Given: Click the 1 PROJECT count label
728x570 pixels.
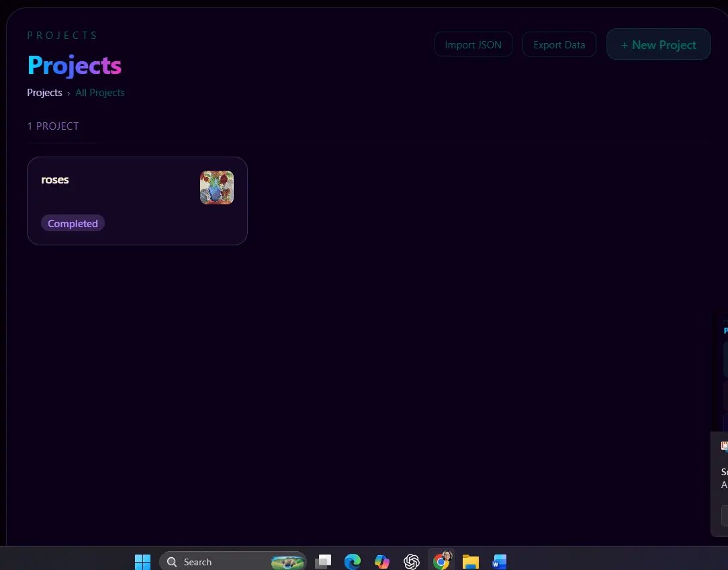Looking at the screenshot, I should pos(53,126).
